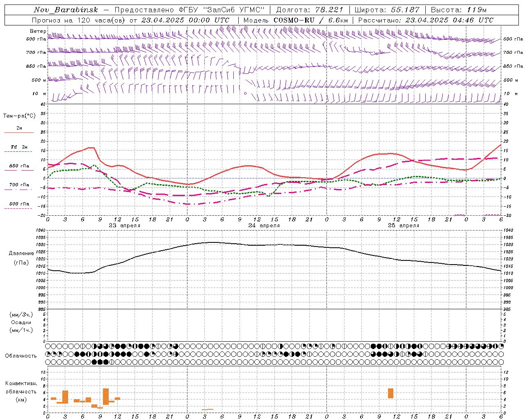Click the longitude value Долгота: 78.221

tap(310, 10)
